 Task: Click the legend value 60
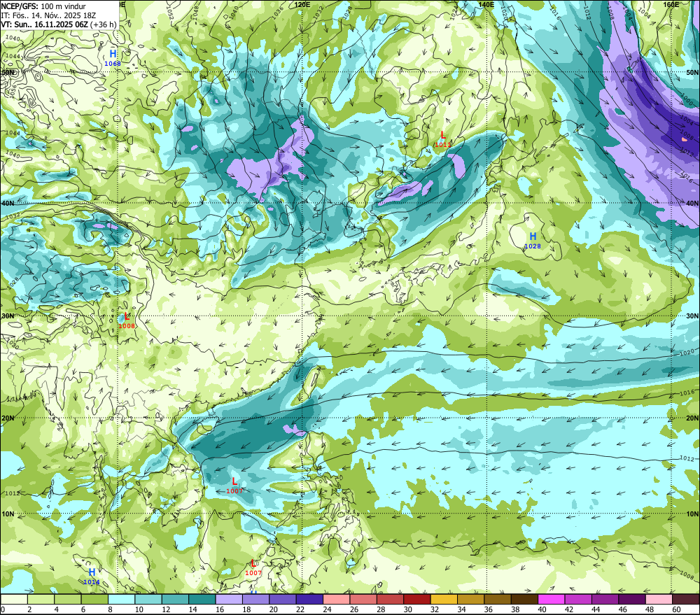676,609
